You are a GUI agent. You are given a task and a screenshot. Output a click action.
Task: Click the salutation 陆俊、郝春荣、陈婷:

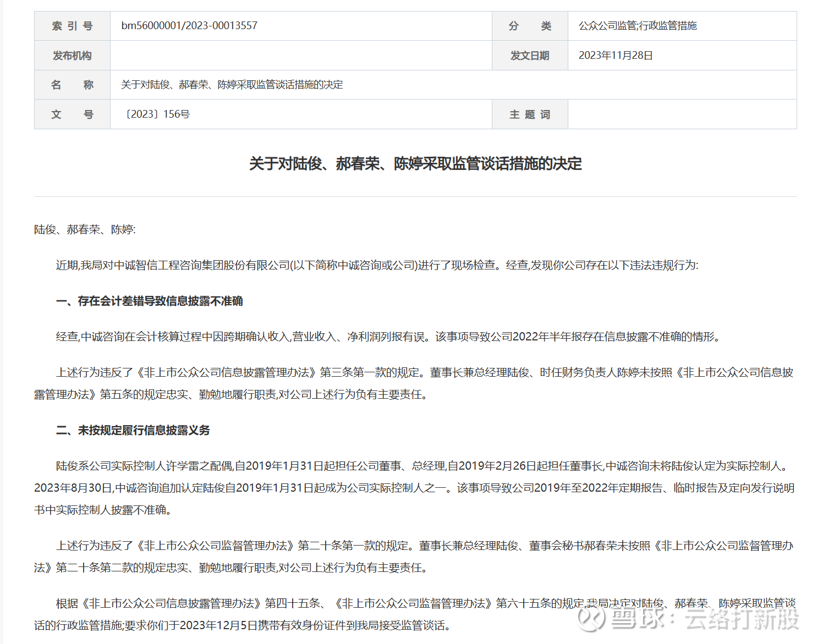pyautogui.click(x=85, y=230)
